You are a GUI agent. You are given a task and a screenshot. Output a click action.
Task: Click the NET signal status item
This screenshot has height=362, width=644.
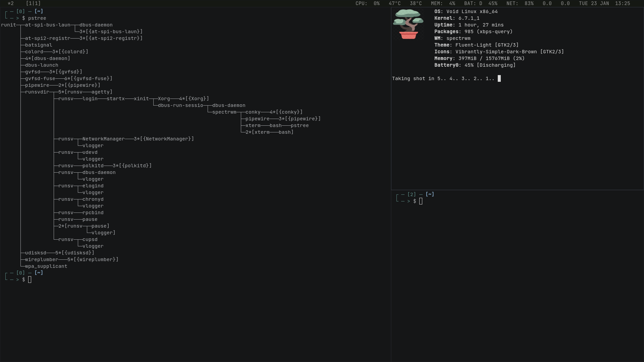[x=520, y=3]
